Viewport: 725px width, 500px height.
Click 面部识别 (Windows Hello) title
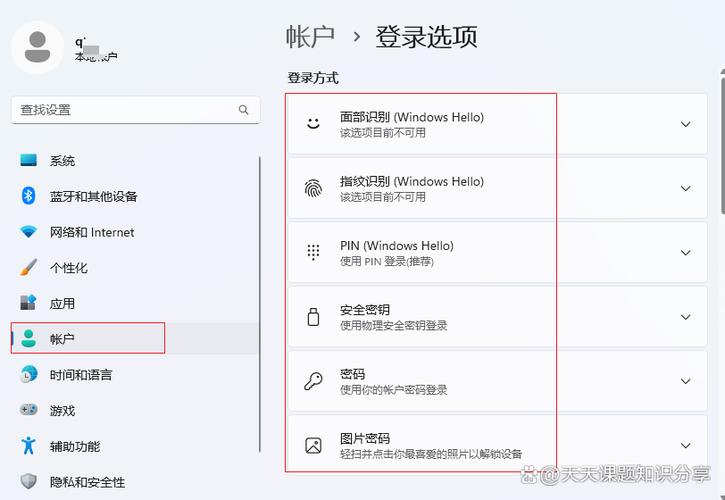point(412,117)
